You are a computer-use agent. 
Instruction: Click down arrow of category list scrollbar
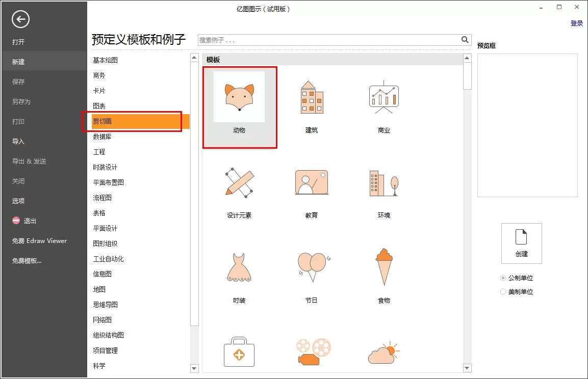[x=194, y=368]
